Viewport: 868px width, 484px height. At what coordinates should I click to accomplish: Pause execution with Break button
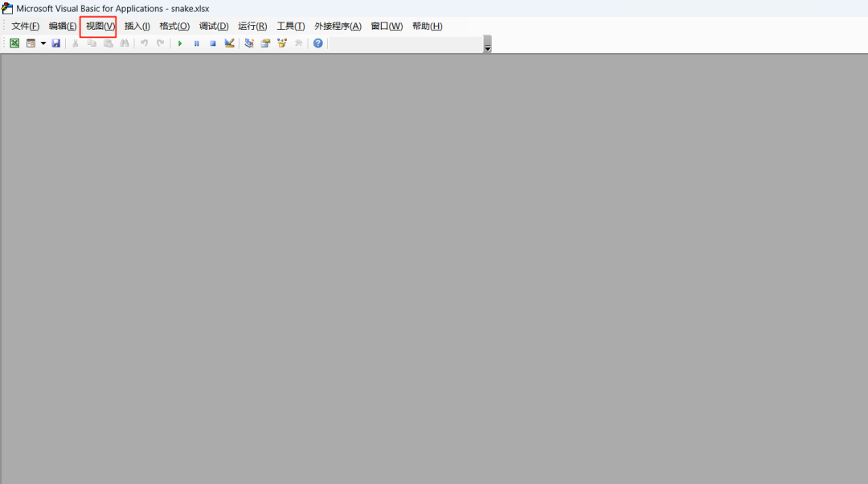coord(197,43)
